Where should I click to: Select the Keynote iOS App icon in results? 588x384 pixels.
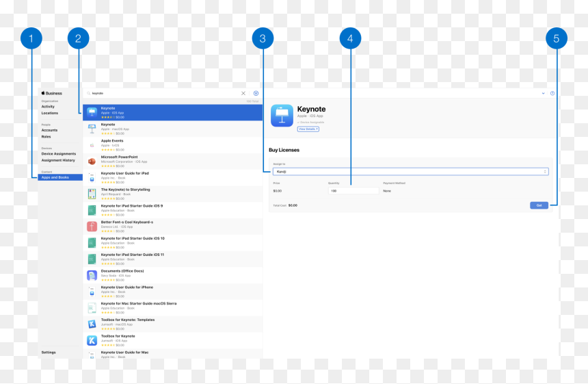point(92,112)
